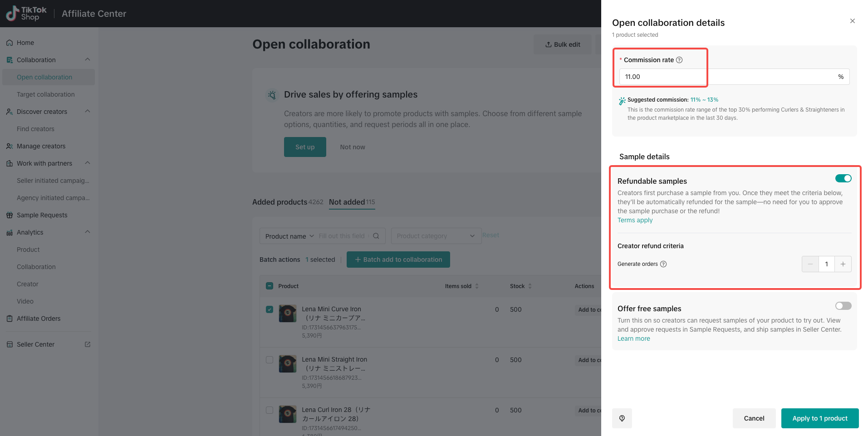Viewport: 868px width, 436px height.
Task: Click the Analytics chart icon
Action: (10, 232)
